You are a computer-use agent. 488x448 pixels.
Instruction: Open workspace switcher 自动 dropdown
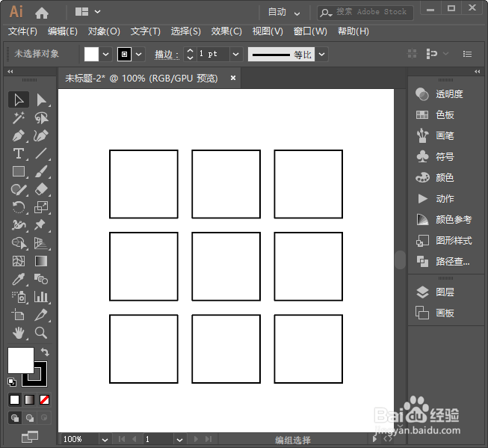pos(284,13)
